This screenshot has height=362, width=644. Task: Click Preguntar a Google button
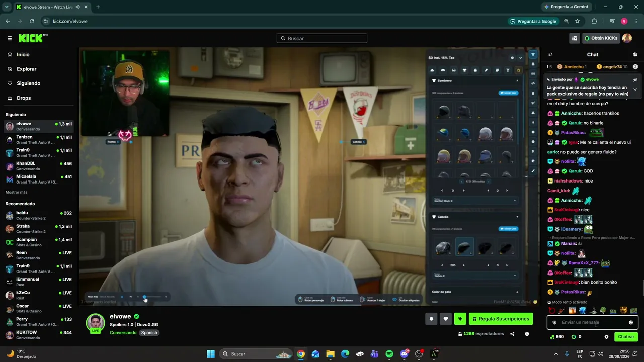coord(533,21)
